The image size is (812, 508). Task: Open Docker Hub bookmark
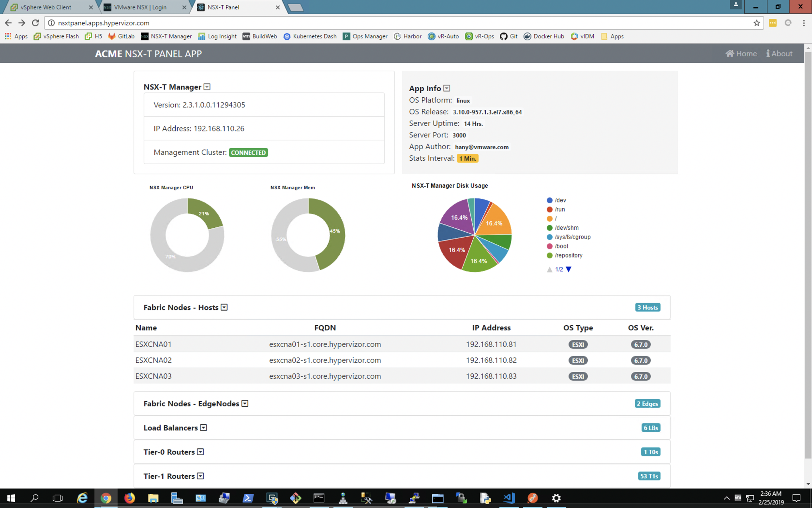point(544,36)
